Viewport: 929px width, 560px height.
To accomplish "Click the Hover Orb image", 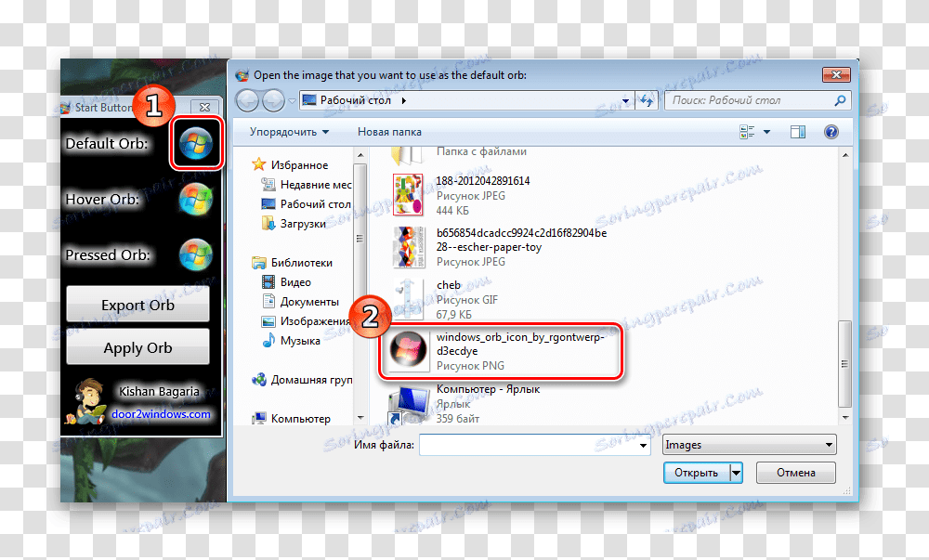I will coord(196,200).
